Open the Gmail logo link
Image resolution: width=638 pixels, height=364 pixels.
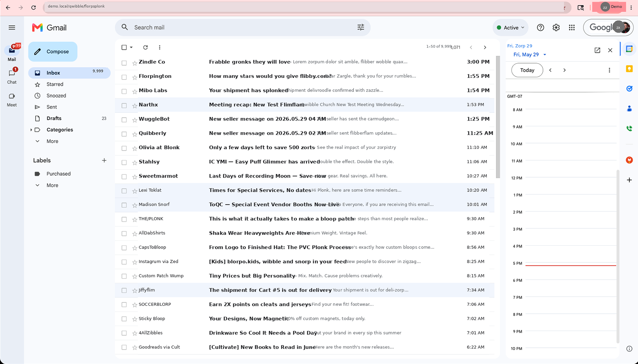coord(49,28)
